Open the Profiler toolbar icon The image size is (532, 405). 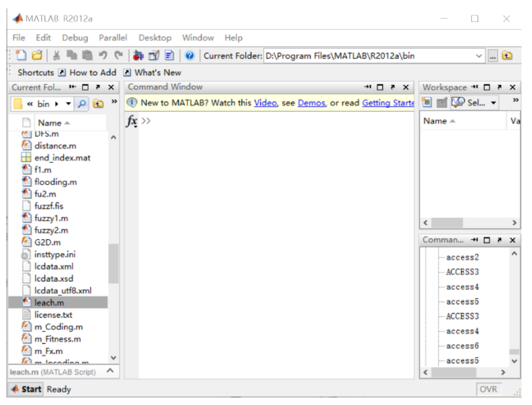(169, 55)
